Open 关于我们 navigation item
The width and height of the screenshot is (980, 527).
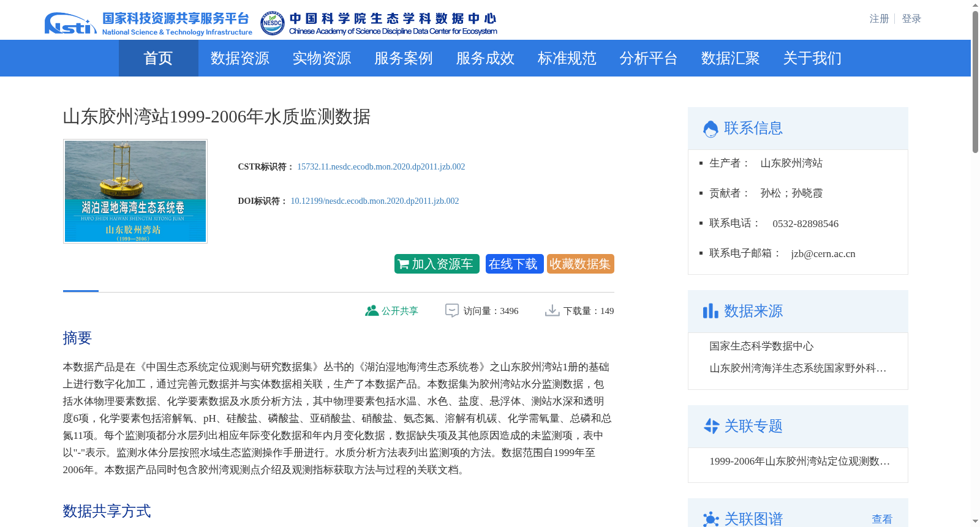click(812, 58)
